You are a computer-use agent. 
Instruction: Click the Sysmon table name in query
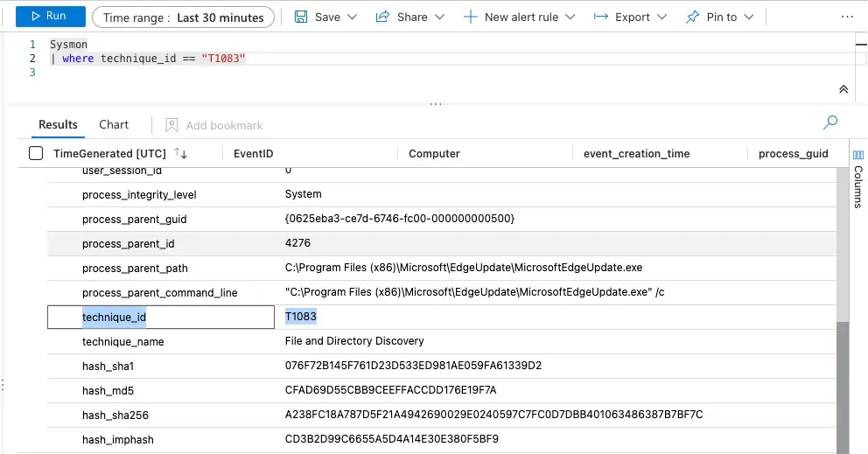68,45
